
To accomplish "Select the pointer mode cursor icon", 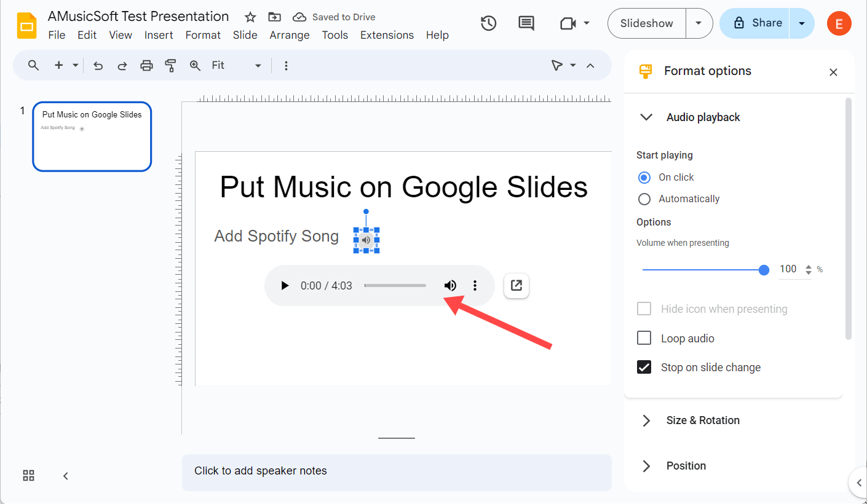I will coord(556,65).
